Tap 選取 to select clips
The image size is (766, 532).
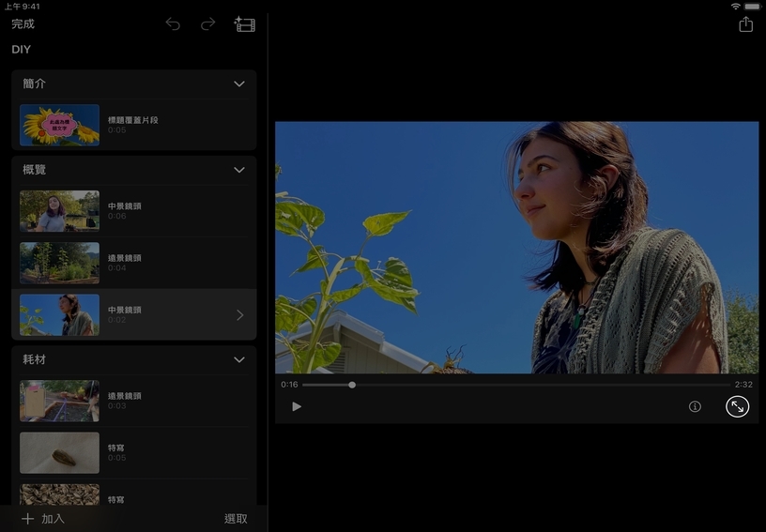click(236, 518)
